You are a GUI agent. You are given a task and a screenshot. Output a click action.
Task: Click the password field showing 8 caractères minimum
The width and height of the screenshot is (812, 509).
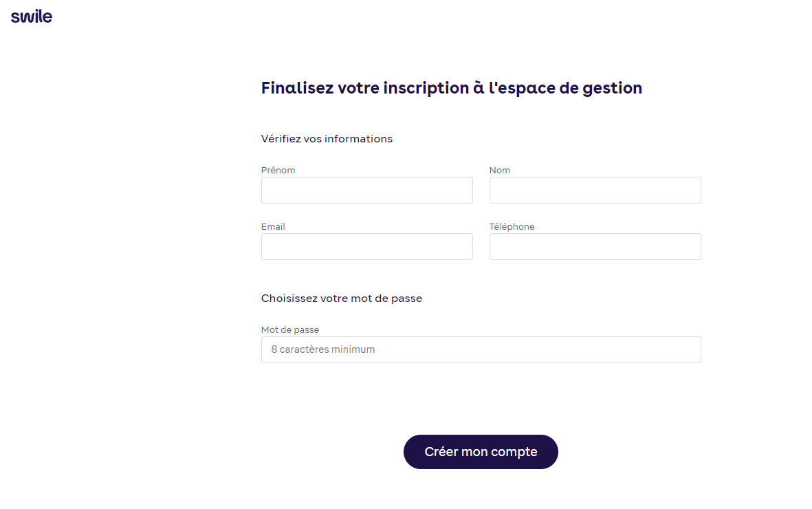pos(481,349)
